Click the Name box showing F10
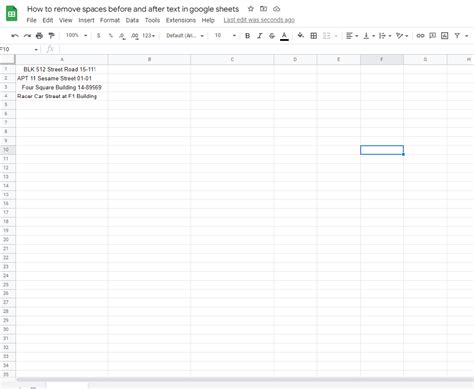Viewport: 474px width, 389px height. click(17, 50)
